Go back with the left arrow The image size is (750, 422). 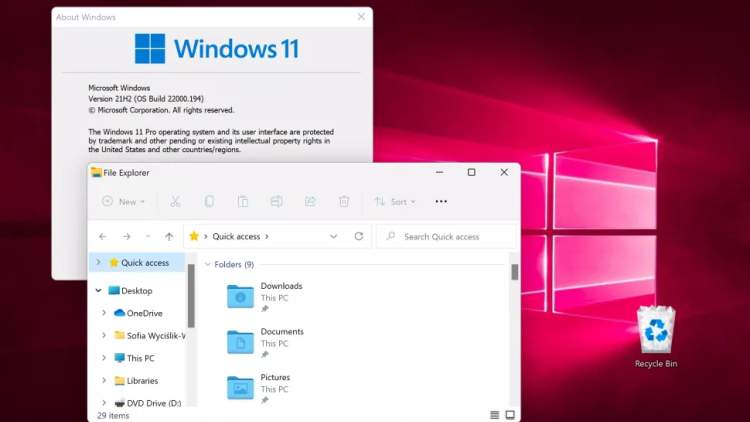point(103,236)
